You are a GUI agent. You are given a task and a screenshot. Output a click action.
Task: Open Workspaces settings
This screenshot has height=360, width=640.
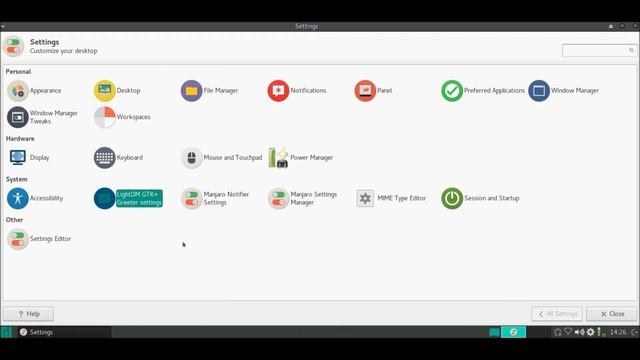pyautogui.click(x=122, y=117)
